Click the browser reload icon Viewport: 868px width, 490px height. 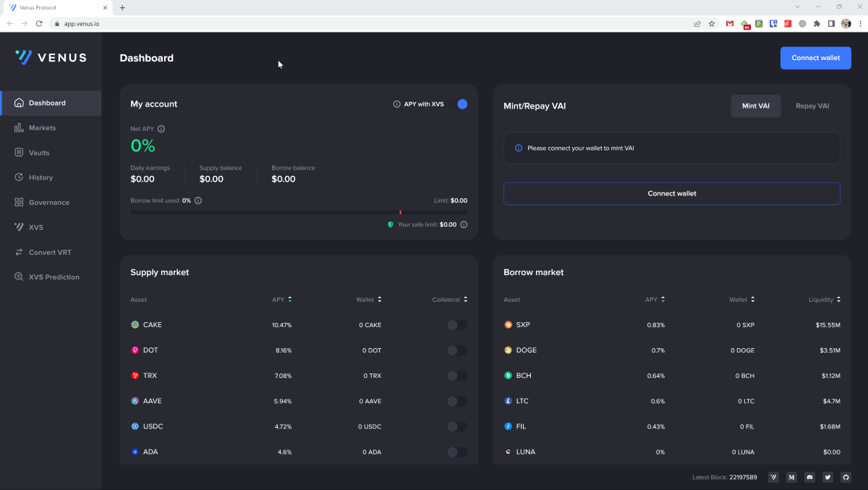pyautogui.click(x=39, y=23)
